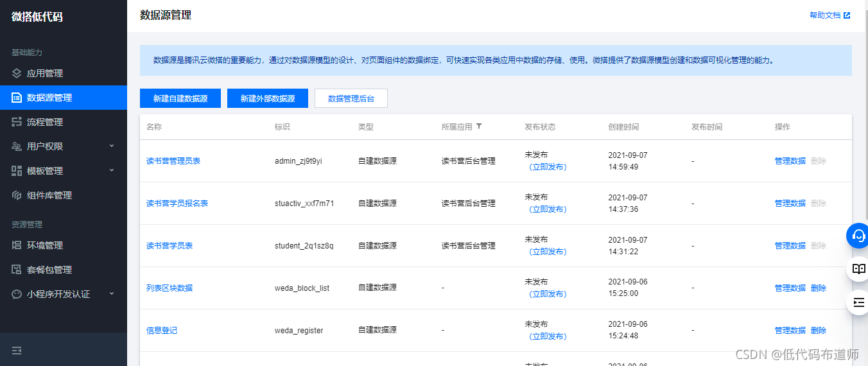Click the floating list-indent icon

click(x=858, y=302)
